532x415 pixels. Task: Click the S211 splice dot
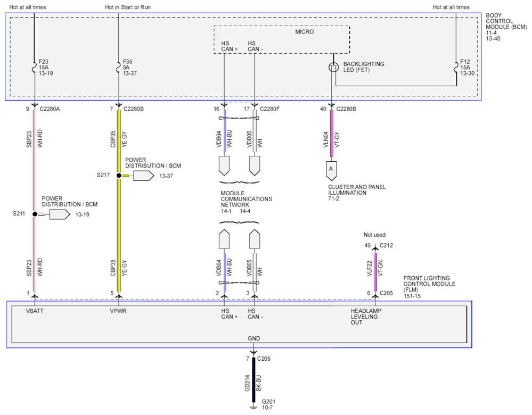pos(35,214)
